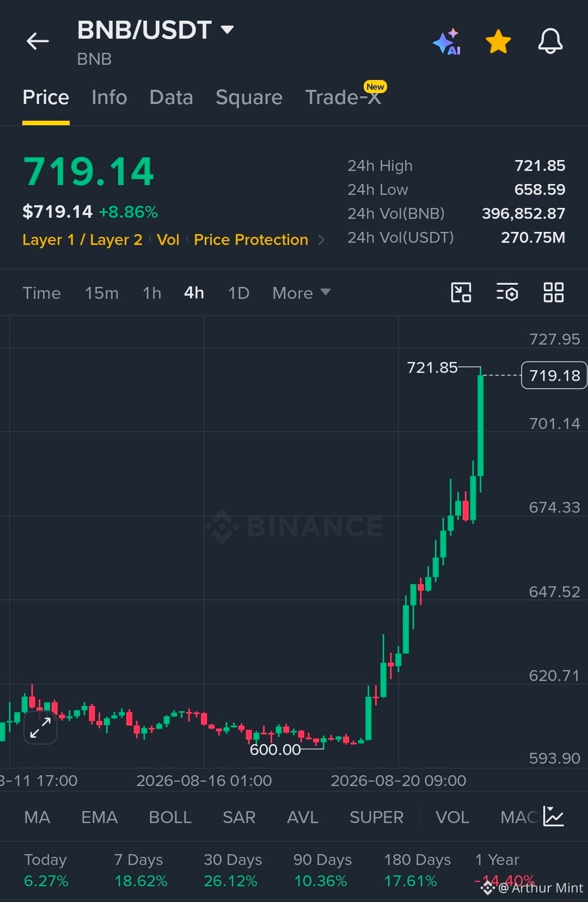Expand the More intervals dropdown
Screen dimensions: 588x902
coord(301,293)
